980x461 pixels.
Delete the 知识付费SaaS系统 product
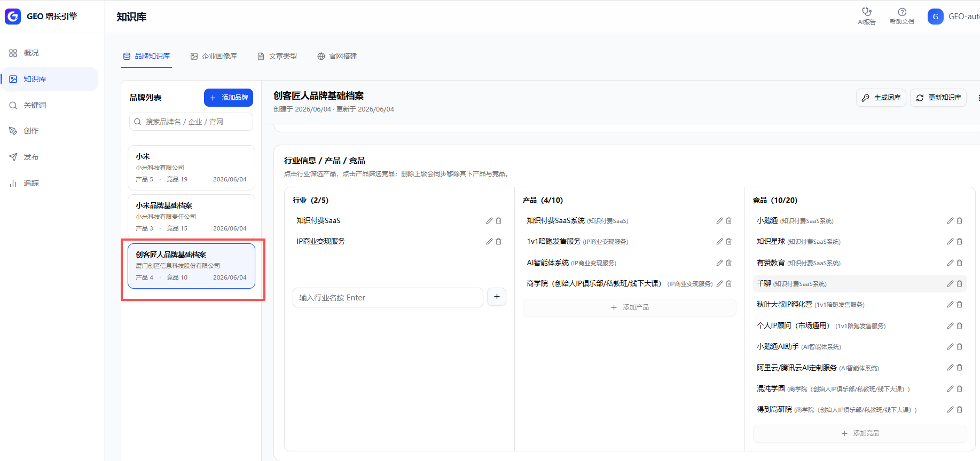tap(729, 221)
